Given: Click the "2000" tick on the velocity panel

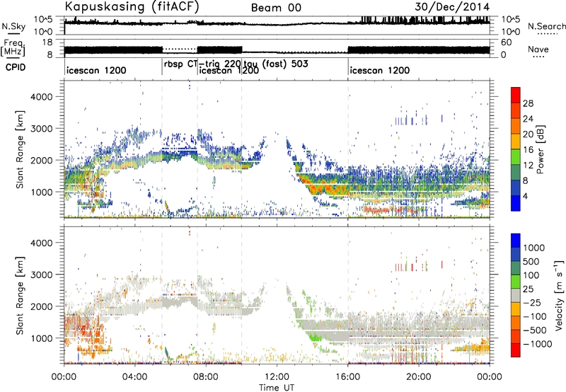Looking at the screenshot, I should pos(41,306).
